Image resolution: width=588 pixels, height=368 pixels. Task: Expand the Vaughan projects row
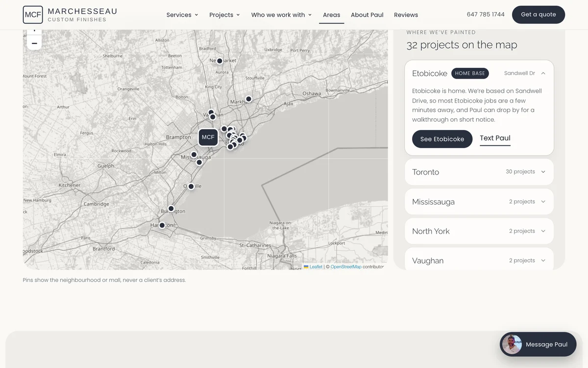(x=479, y=260)
